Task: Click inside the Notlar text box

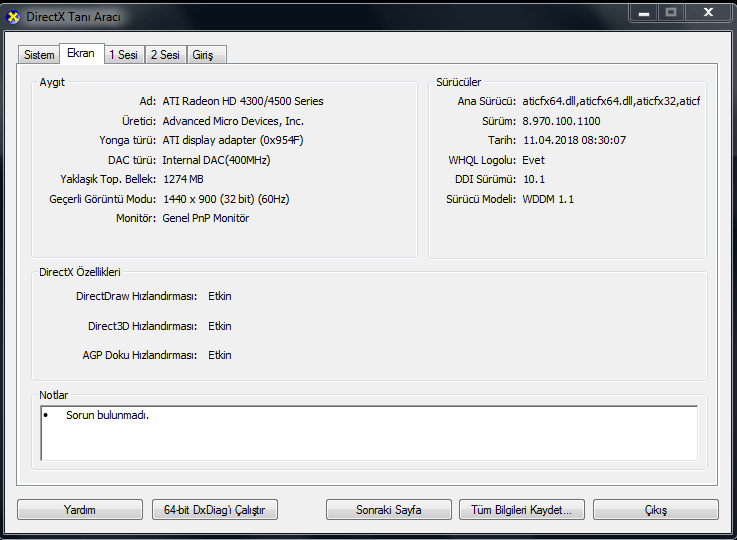Action: click(x=369, y=433)
